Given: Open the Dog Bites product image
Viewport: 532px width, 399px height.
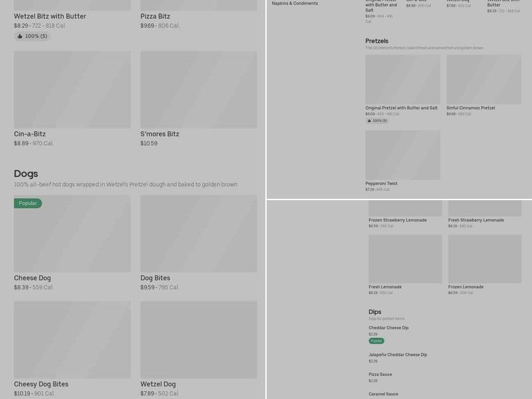Looking at the screenshot, I should pyautogui.click(x=198, y=233).
